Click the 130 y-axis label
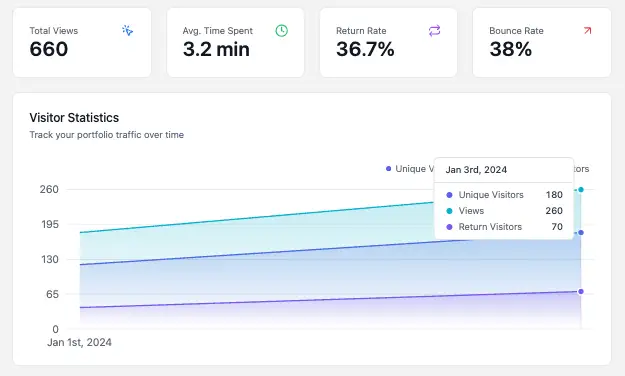The image size is (625, 376). pos(50,260)
